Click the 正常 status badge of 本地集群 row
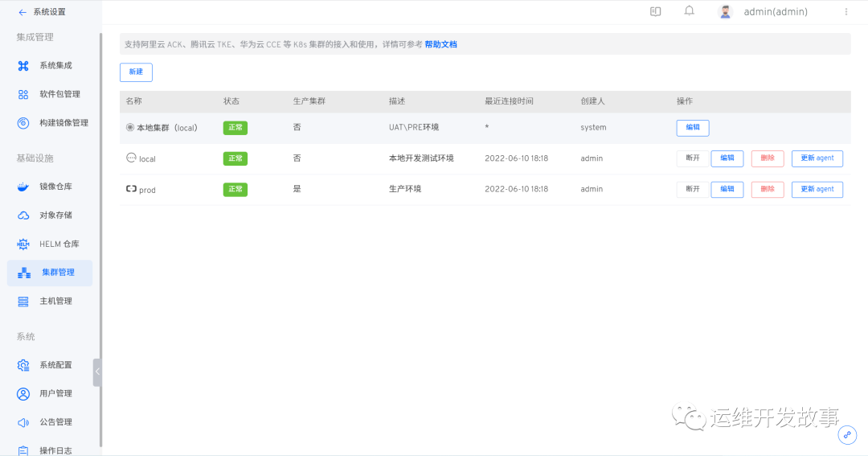Image resolution: width=868 pixels, height=456 pixels. point(235,127)
